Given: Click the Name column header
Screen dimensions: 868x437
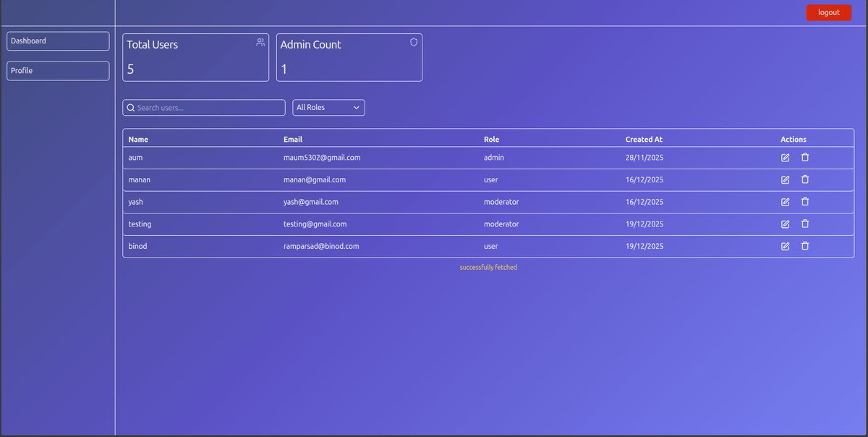Looking at the screenshot, I should [138, 140].
